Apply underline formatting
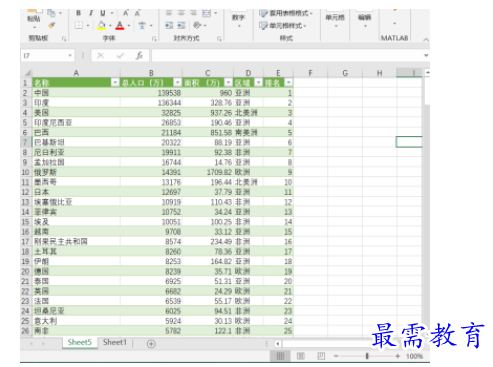The width and height of the screenshot is (493, 367). (x=103, y=13)
